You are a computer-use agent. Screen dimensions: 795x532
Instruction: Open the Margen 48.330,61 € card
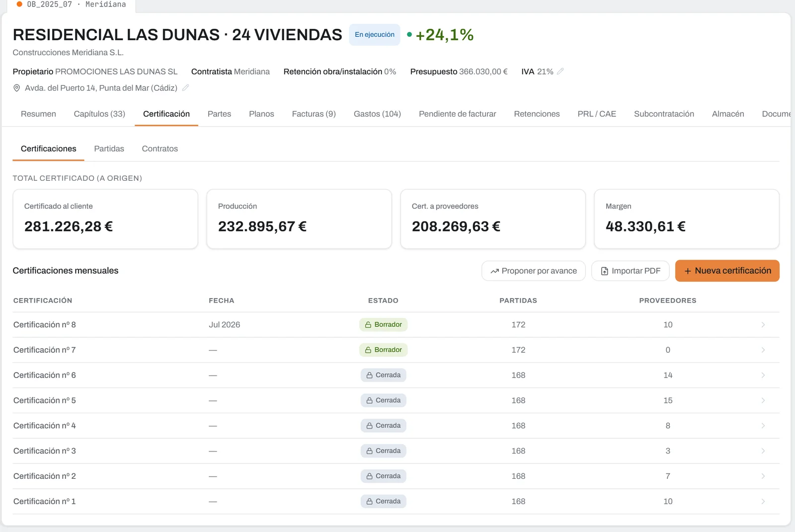coord(687,219)
